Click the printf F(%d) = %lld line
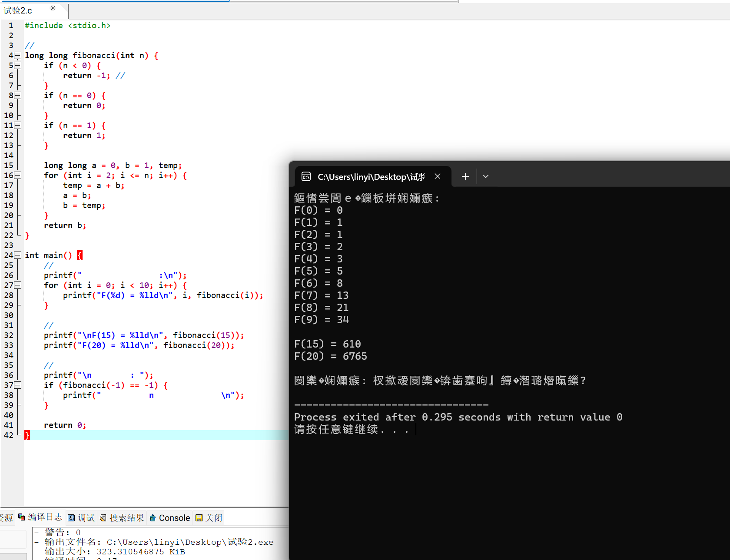Viewport: 730px width, 560px height. [163, 295]
